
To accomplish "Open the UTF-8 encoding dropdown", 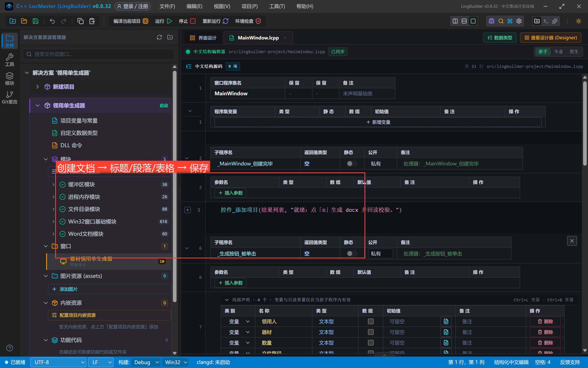I will tap(58, 362).
